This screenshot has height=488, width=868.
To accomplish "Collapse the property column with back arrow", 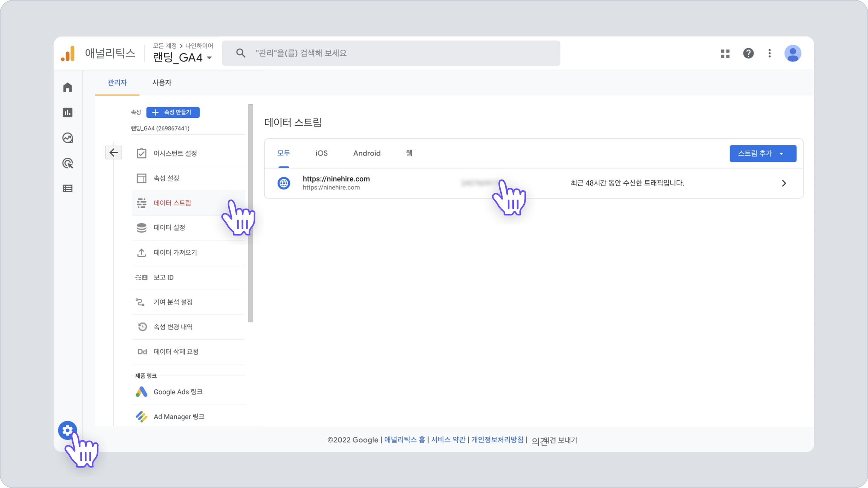I will (113, 152).
